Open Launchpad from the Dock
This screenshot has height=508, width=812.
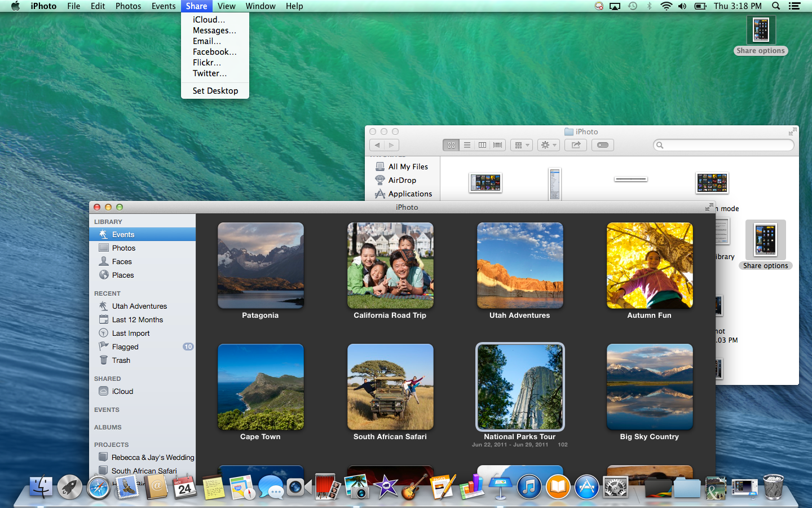coord(70,487)
